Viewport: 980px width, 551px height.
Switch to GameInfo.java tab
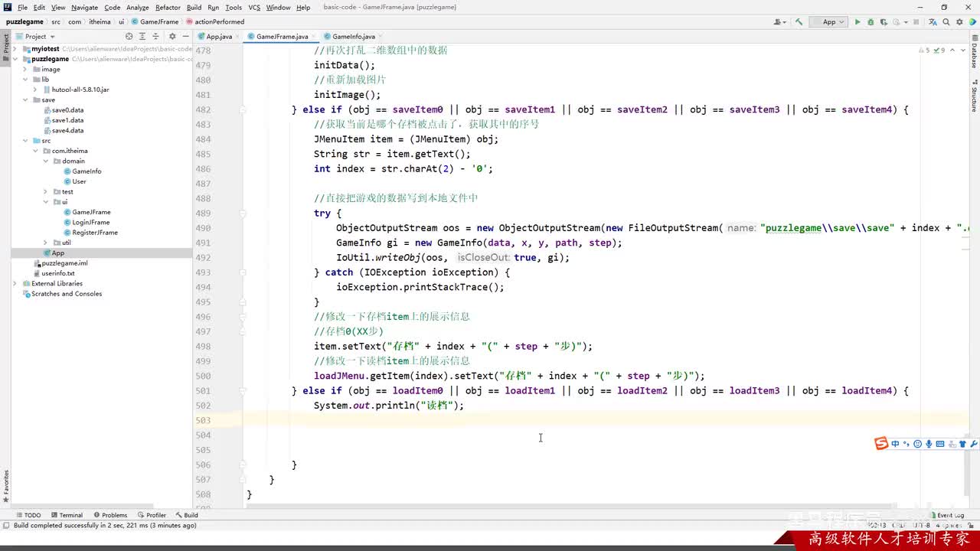coord(353,36)
